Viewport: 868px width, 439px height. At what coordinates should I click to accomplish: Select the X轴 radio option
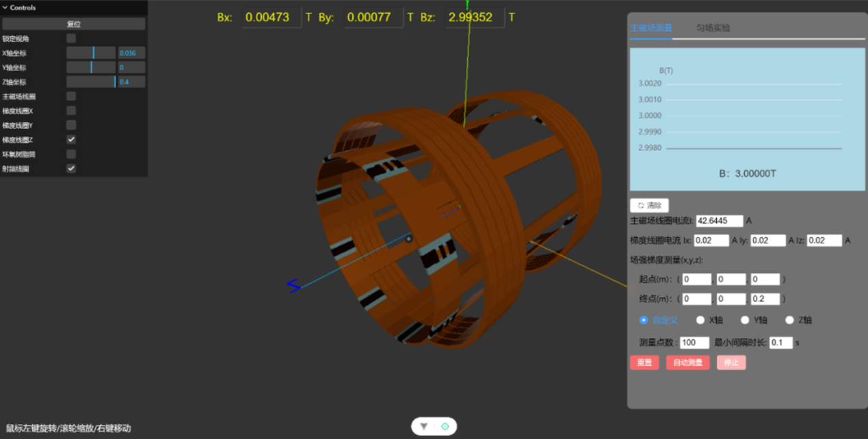click(x=700, y=320)
